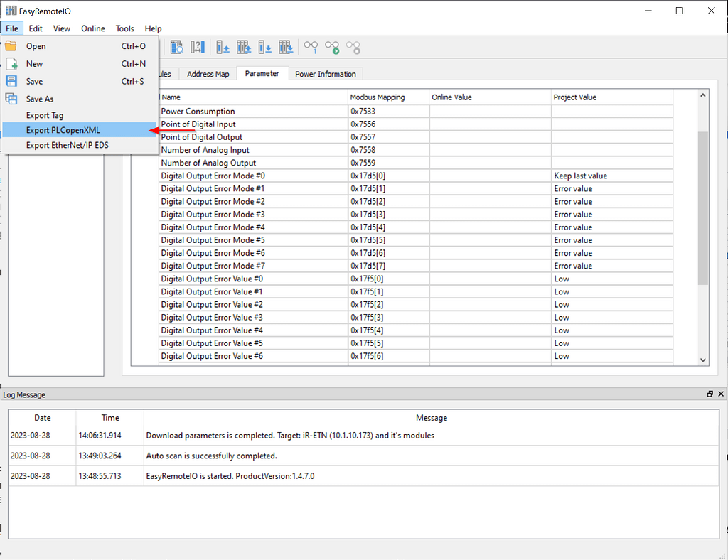Stop the connection using the gray stop icon
Viewport: 728px width, 560px height.
point(353,47)
